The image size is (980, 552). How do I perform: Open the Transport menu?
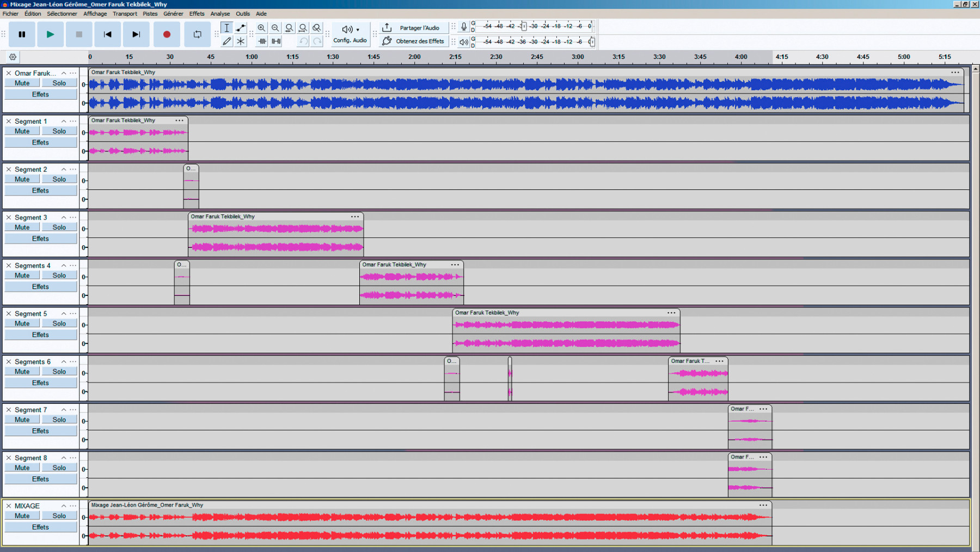point(125,14)
